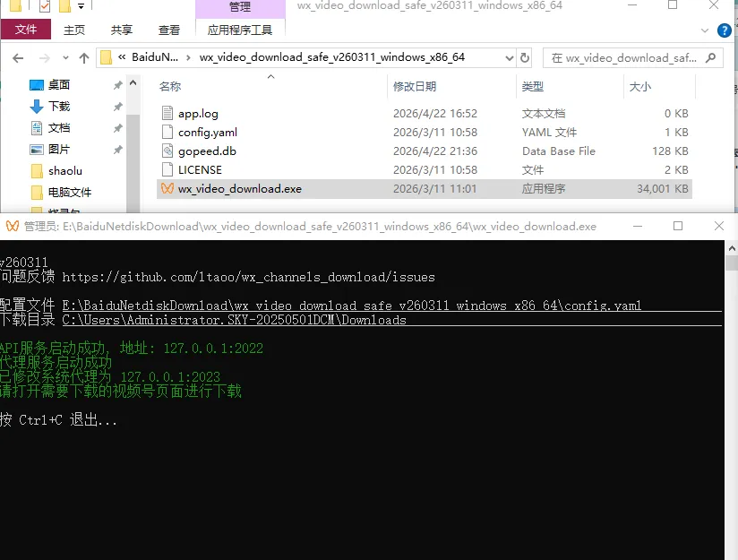
Task: Click BaiduN... breadcrumb segment
Action: 155,57
